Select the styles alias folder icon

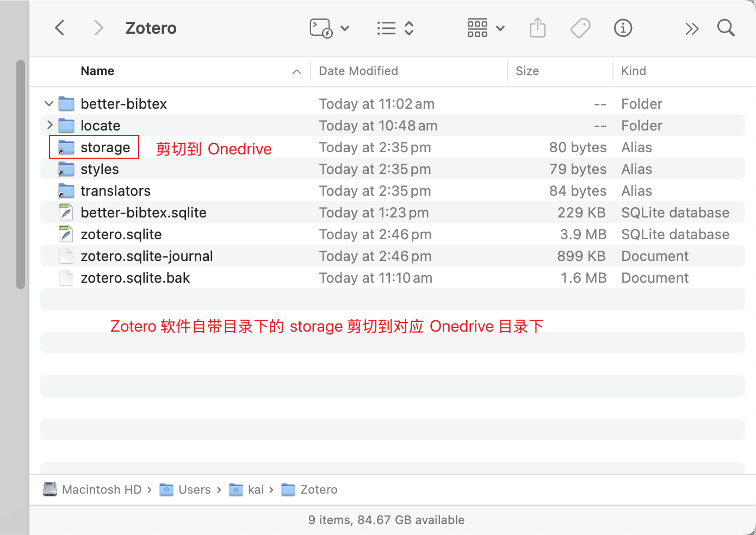66,169
